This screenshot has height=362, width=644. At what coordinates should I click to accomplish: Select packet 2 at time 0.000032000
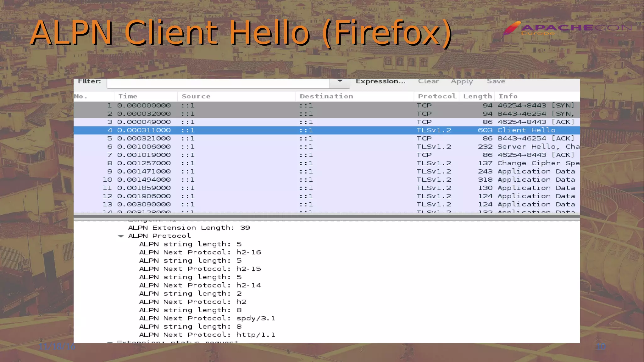(327, 114)
